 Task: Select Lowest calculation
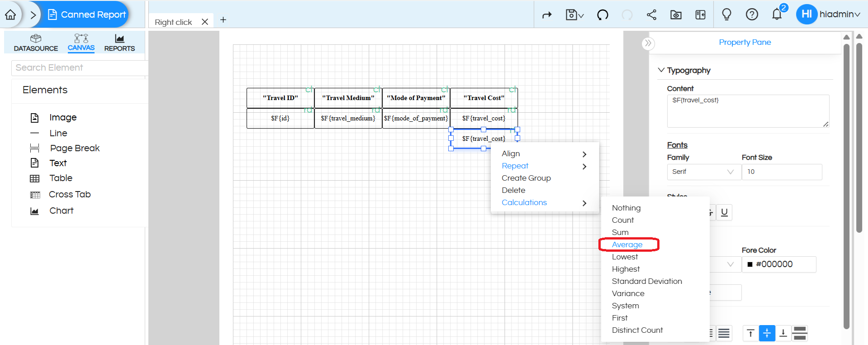(x=625, y=257)
